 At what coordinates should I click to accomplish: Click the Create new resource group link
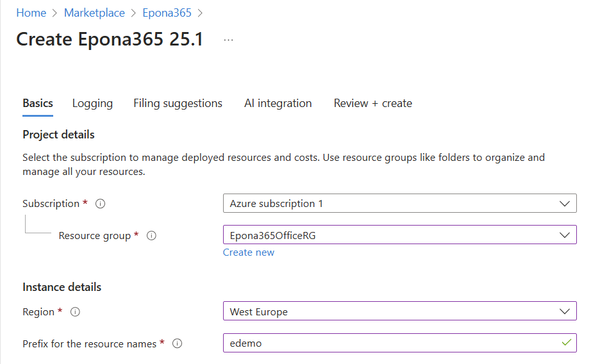click(249, 252)
